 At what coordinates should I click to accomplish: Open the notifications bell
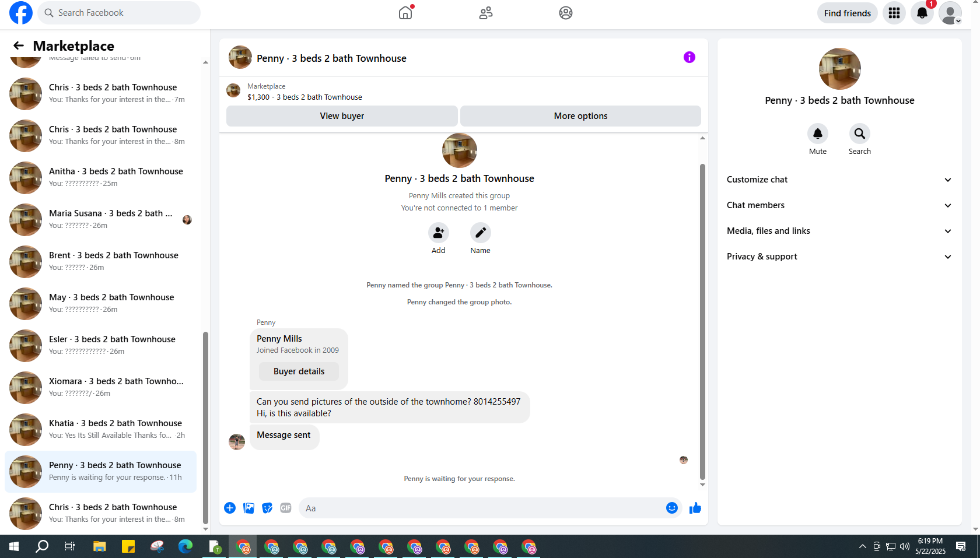tap(922, 13)
